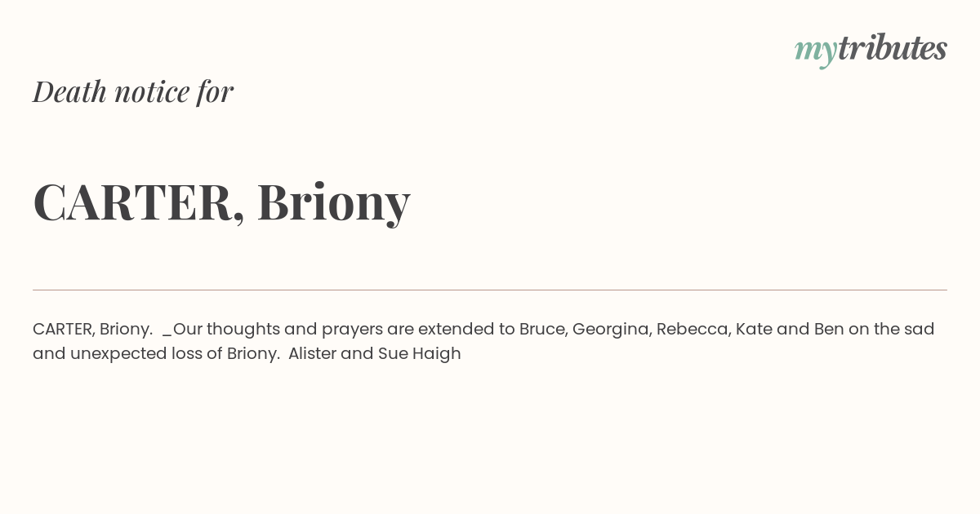Image resolution: width=980 pixels, height=514 pixels.
Task: Click the word "Death" in the heading
Action: pyautogui.click(x=69, y=91)
